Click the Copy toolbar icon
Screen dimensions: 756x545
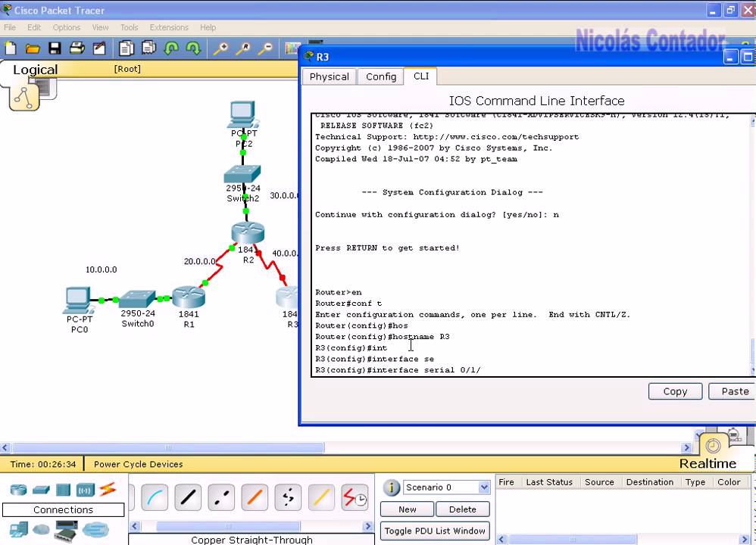point(127,48)
